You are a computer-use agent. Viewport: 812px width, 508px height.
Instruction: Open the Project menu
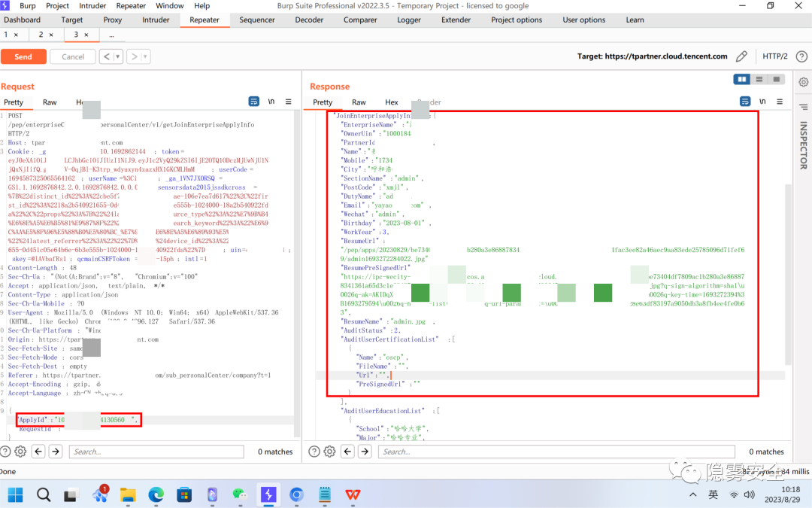pyautogui.click(x=57, y=6)
